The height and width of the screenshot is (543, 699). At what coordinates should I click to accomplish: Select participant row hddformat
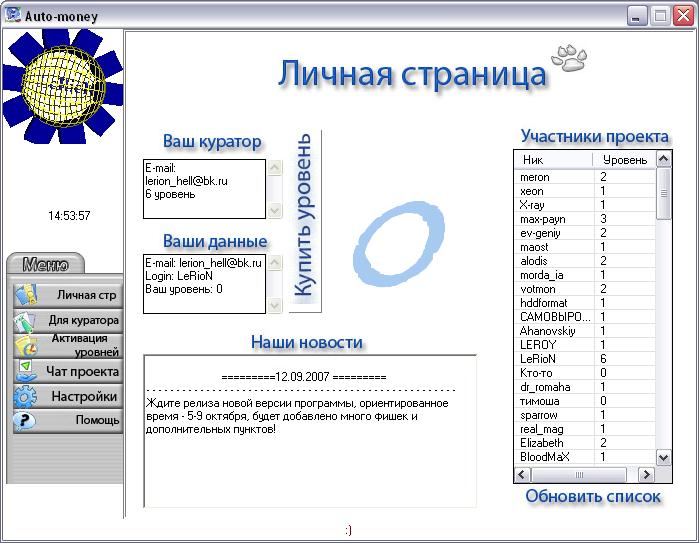[585, 303]
